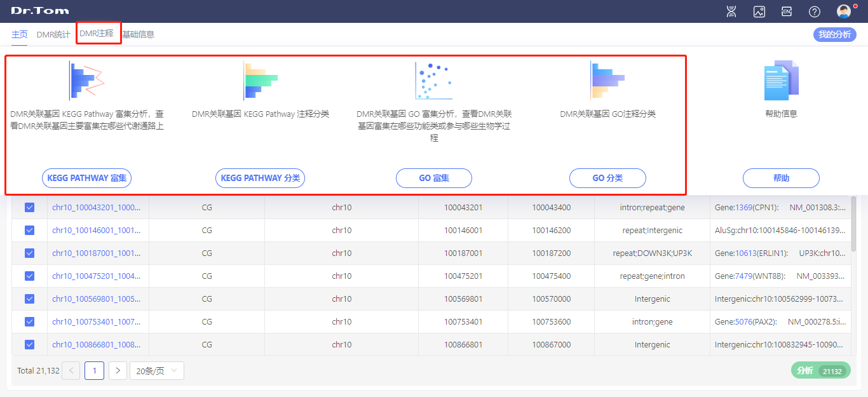Click the help information document icon

click(x=781, y=81)
